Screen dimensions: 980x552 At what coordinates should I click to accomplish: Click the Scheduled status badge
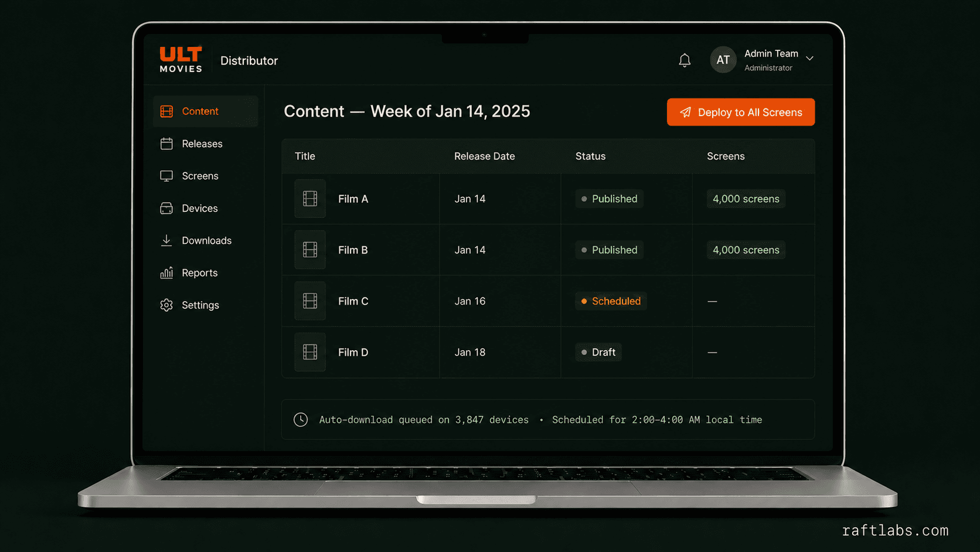(x=611, y=301)
